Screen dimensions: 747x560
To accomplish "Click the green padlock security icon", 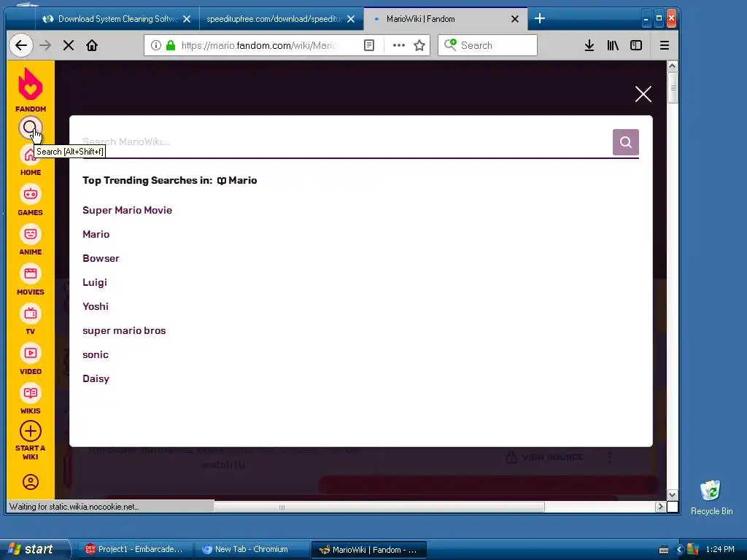I will (x=171, y=45).
